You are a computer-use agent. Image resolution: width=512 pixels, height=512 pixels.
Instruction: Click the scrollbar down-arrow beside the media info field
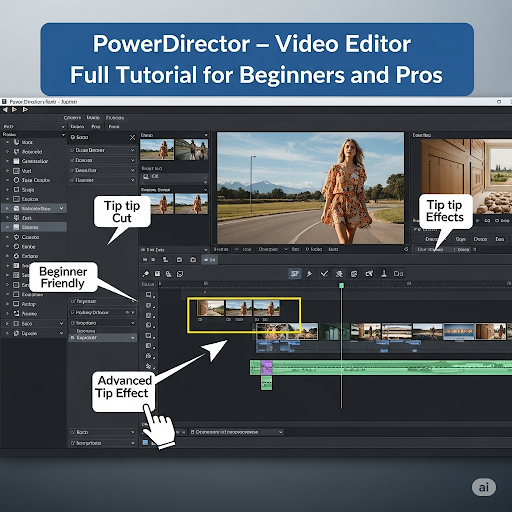pos(205,182)
